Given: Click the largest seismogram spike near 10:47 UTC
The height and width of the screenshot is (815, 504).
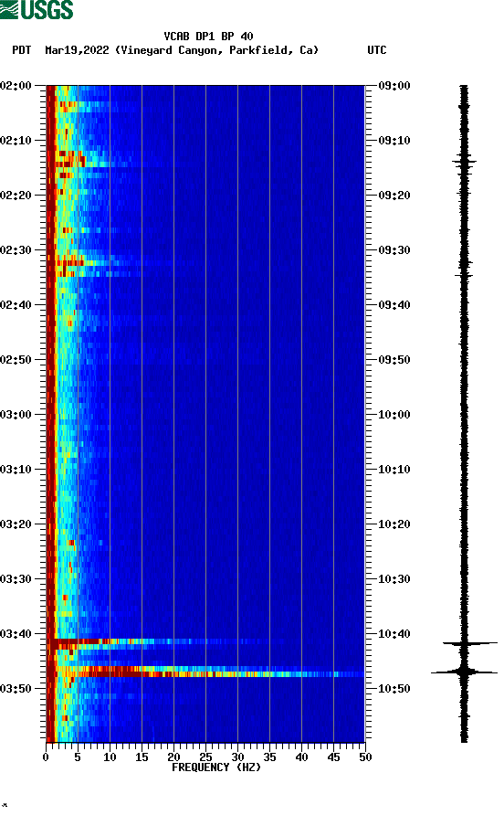Looking at the screenshot, I should tap(464, 672).
